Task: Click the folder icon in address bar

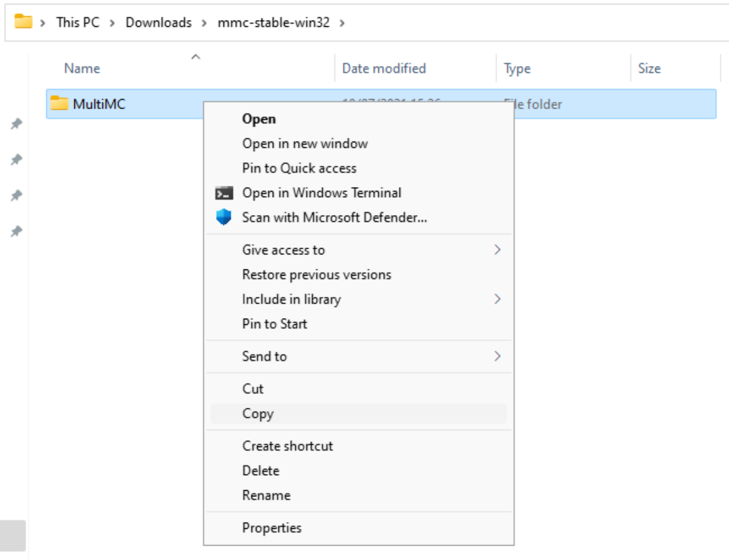Action: 23,22
